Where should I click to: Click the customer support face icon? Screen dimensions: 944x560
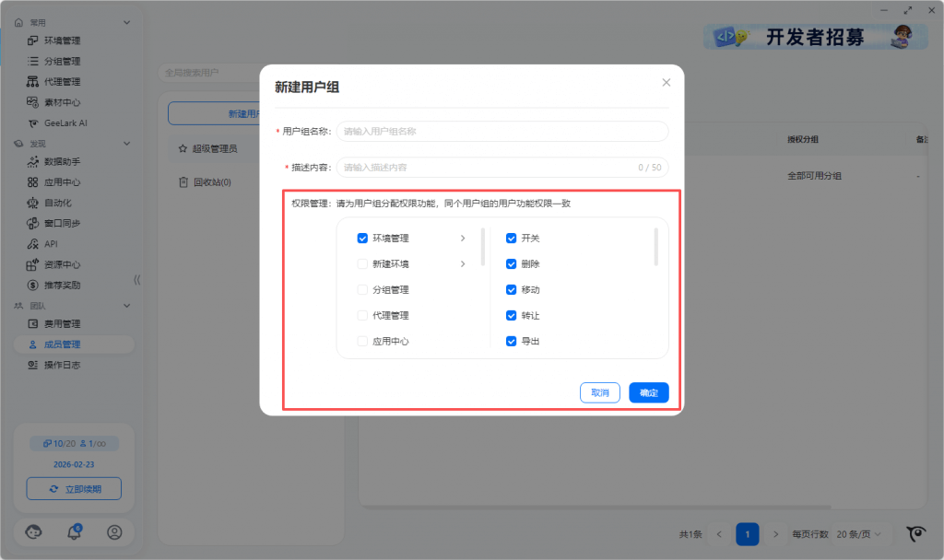tap(34, 532)
